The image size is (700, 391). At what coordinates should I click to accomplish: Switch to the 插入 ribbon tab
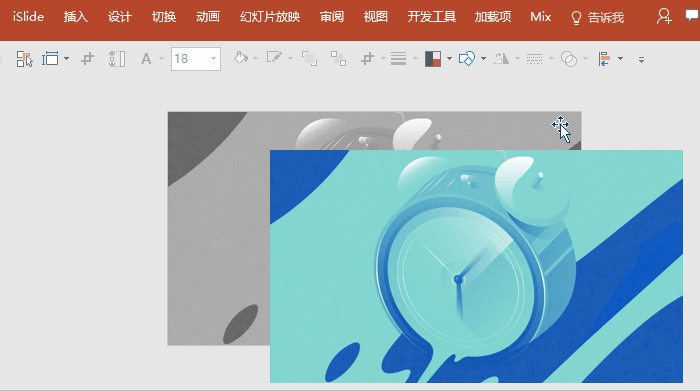click(75, 17)
